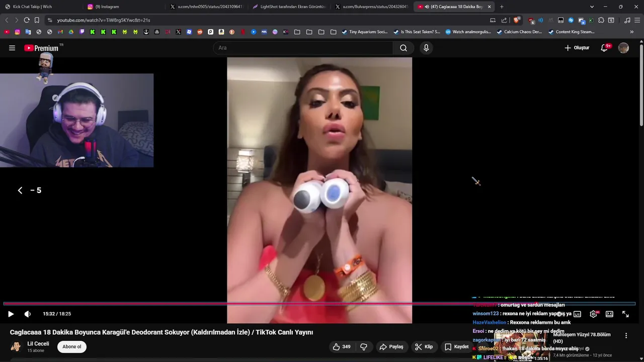Viewport: 644px width, 362px height.
Task: Subscribe with Abone ol button
Action: click(x=72, y=347)
